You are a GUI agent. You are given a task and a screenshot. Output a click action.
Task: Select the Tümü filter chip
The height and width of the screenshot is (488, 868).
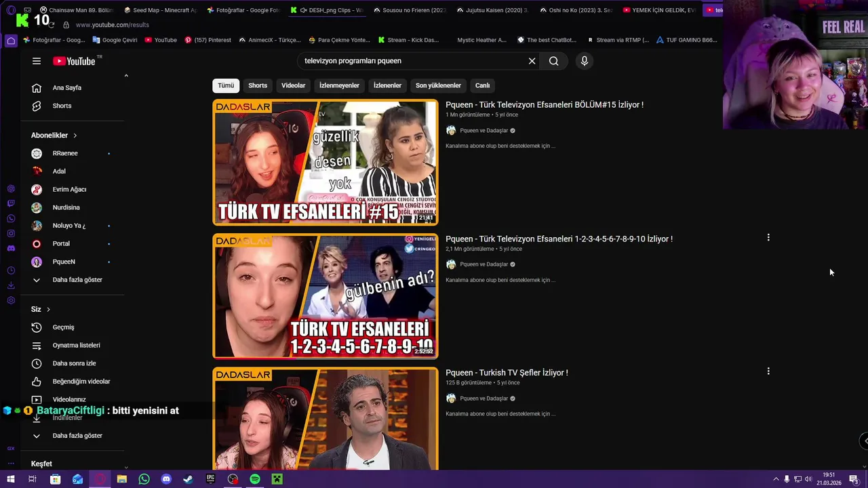[226, 85]
